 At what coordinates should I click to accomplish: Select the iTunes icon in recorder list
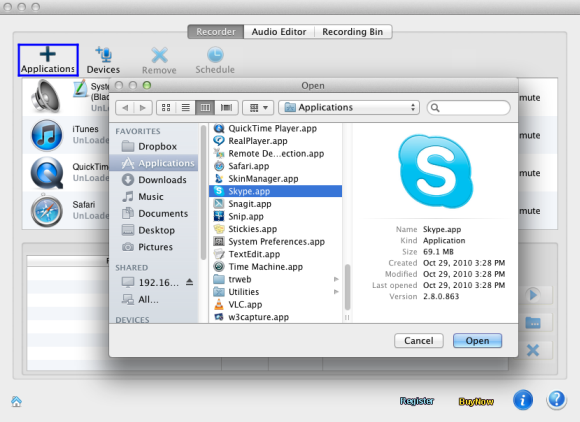point(47,135)
